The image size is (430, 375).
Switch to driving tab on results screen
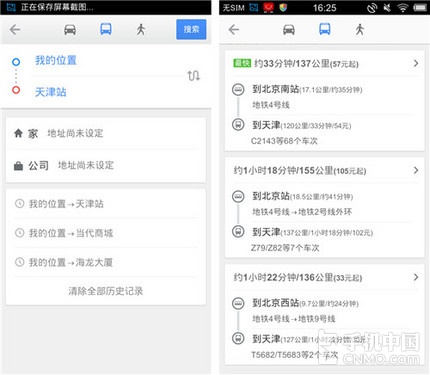[289, 30]
